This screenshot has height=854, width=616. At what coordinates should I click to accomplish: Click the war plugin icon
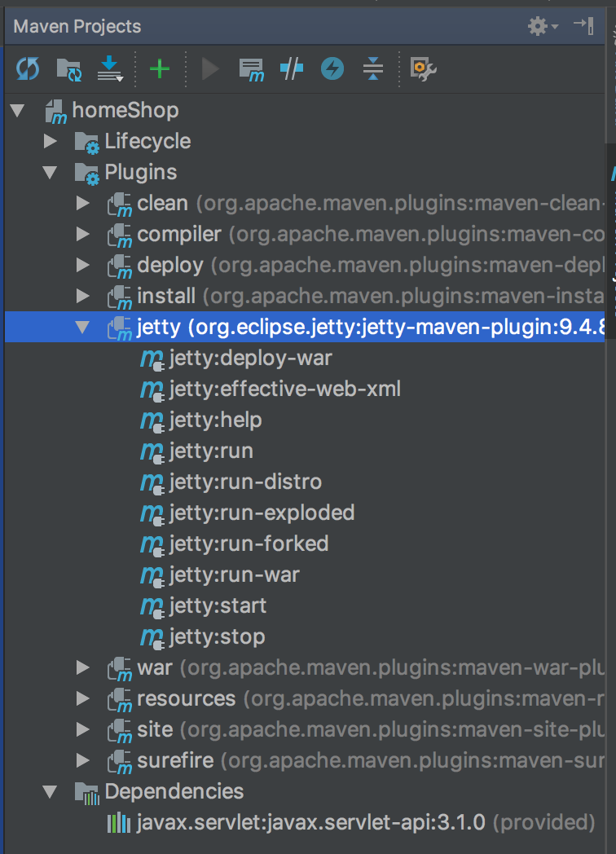point(119,668)
